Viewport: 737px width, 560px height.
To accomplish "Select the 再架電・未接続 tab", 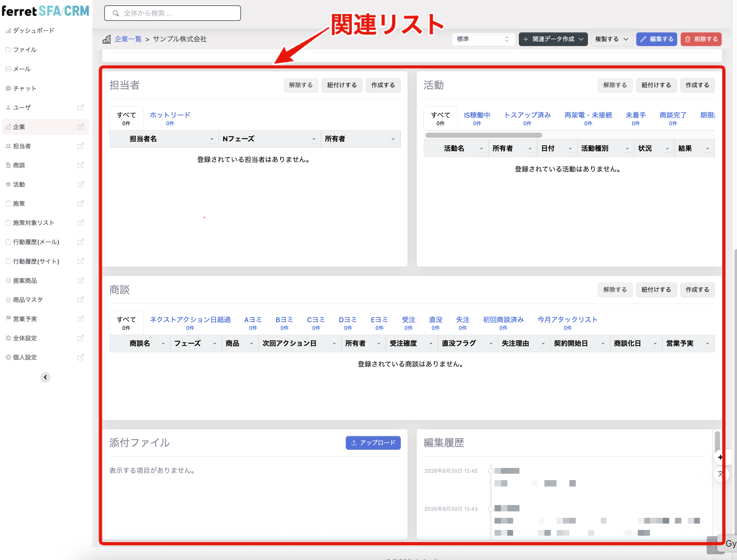I will click(588, 118).
